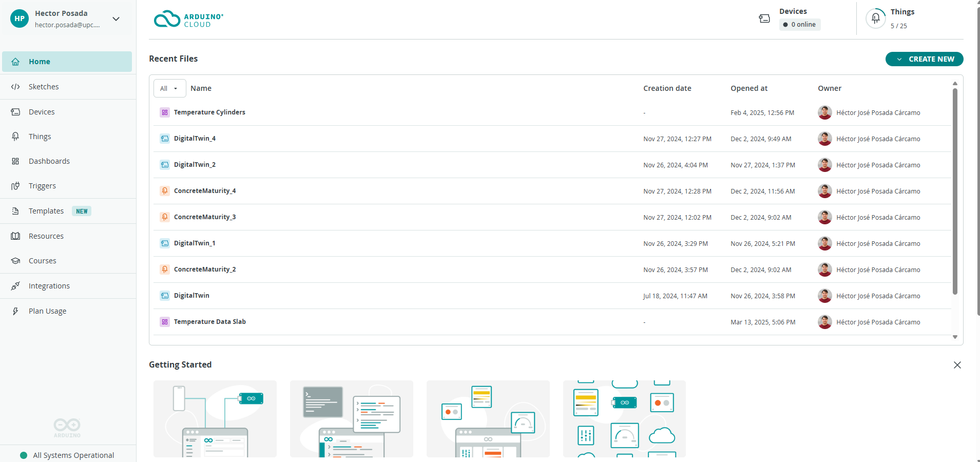Click the Temperature Cylinders dashboard icon
This screenshot has height=462, width=980.
(x=165, y=112)
